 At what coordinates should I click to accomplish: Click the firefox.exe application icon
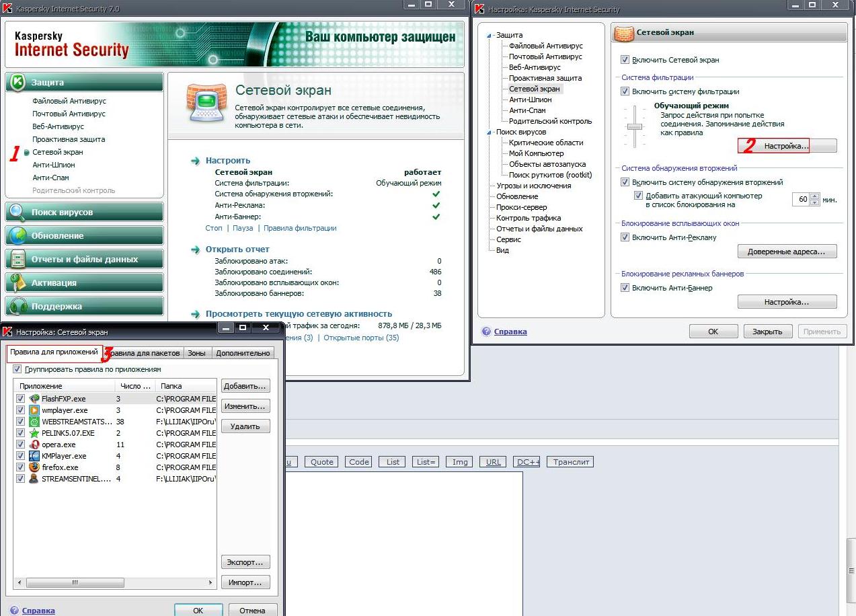tap(34, 467)
